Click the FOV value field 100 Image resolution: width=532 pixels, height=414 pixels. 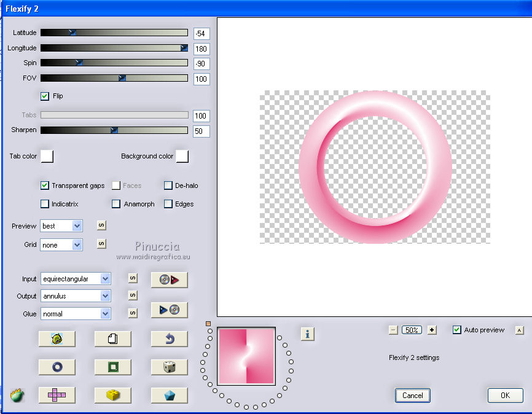coord(201,79)
